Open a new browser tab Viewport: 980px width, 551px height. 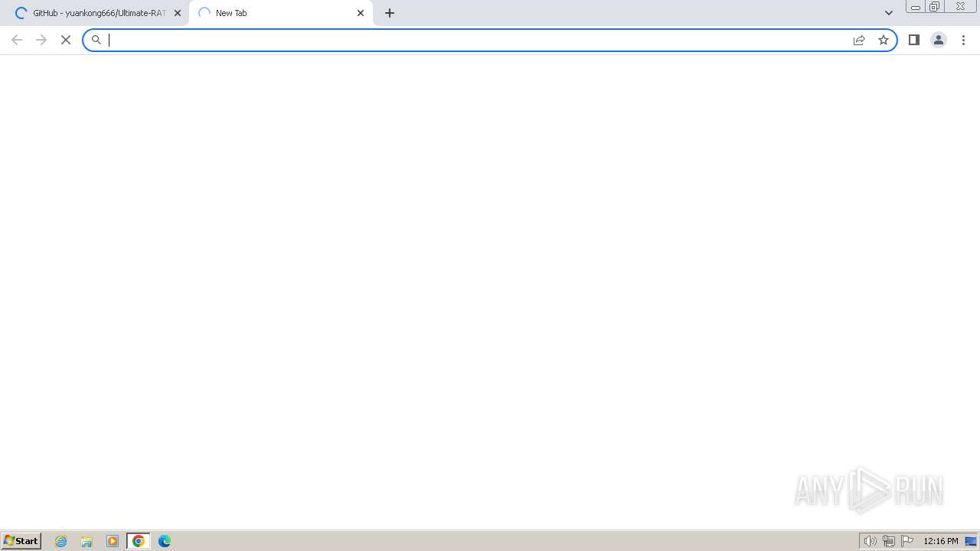click(x=390, y=13)
